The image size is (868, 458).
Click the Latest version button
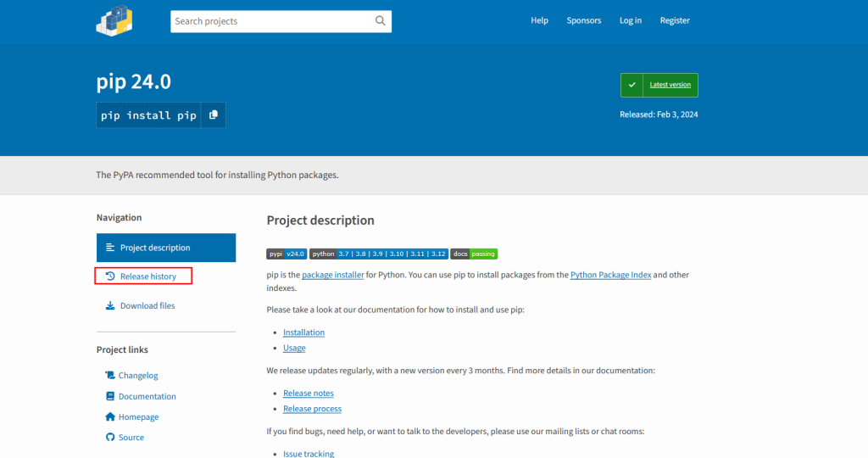[x=659, y=85]
